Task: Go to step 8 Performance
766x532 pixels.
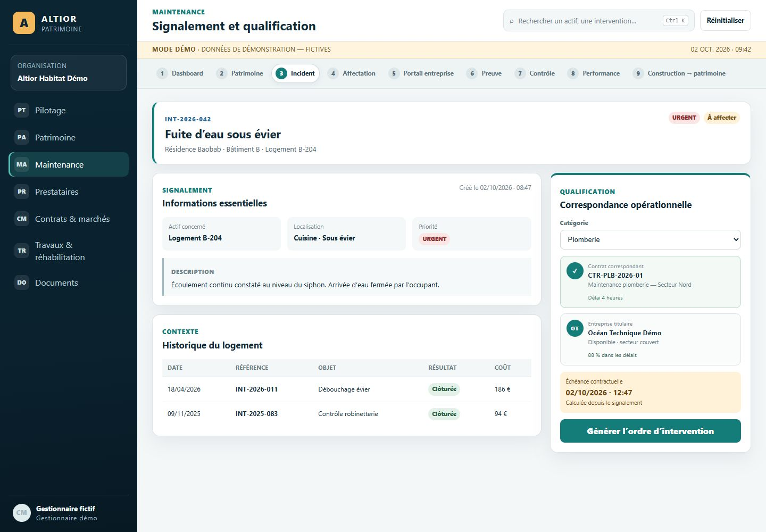Action: point(594,73)
